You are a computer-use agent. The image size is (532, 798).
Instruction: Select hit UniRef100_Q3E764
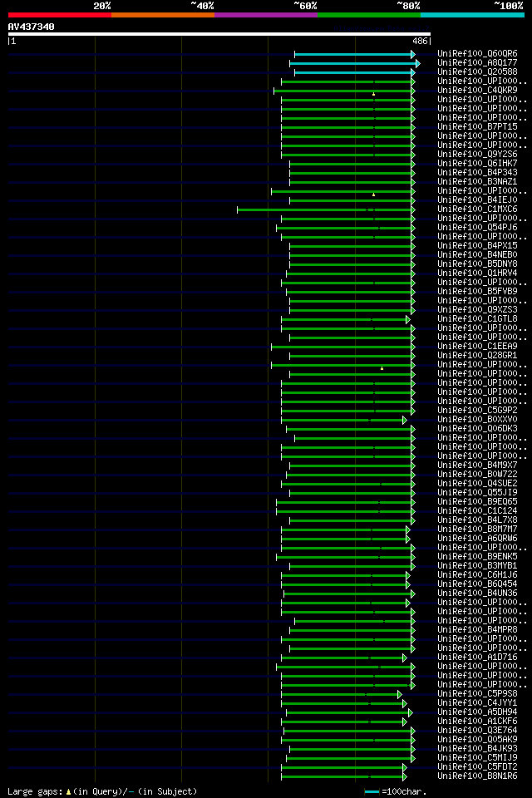[477, 731]
